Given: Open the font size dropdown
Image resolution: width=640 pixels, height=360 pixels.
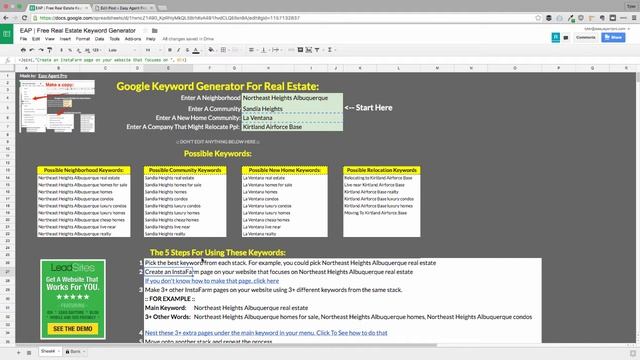Looking at the screenshot, I should click(153, 50).
